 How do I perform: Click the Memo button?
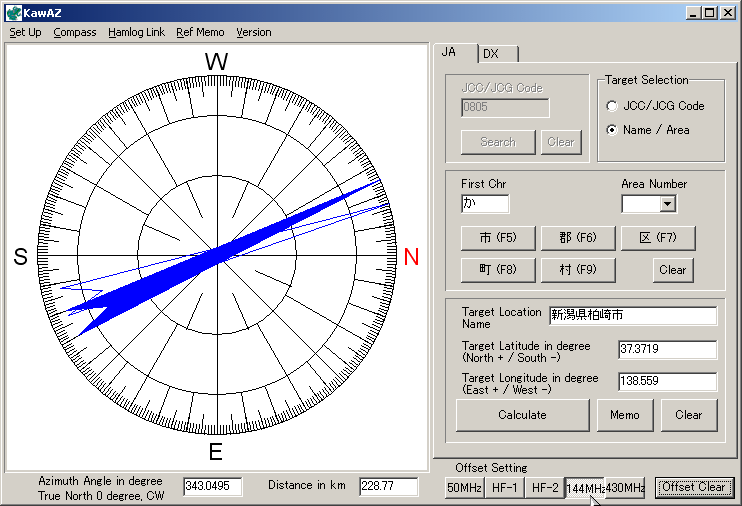tap(625, 415)
